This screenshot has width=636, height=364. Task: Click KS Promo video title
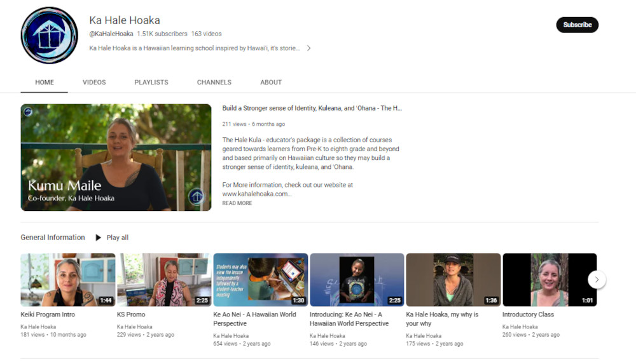[x=131, y=314]
